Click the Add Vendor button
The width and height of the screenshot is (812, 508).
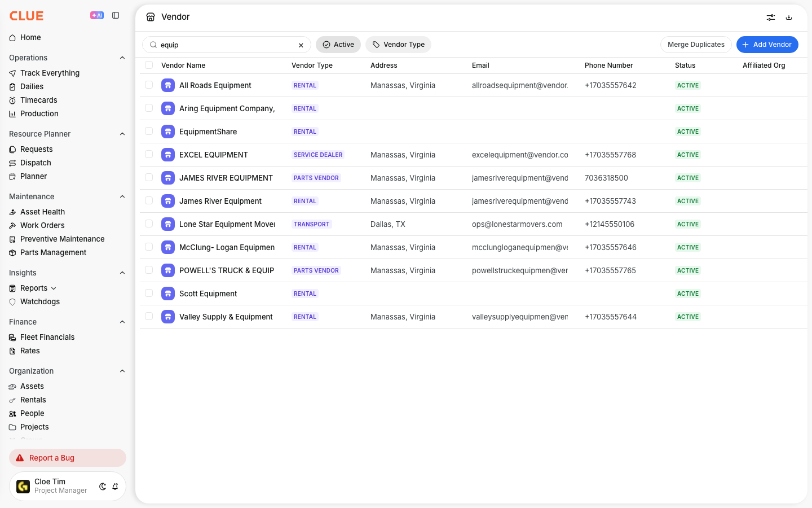click(767, 45)
